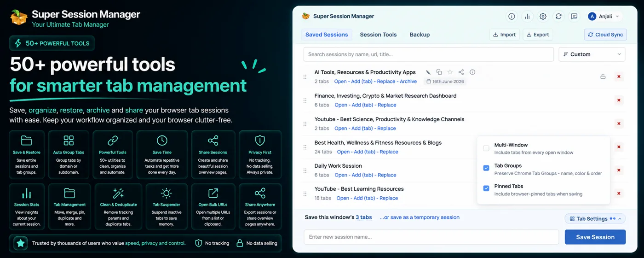Screen dimensions: 644x258
Task: Collapse the Tab Settings panel
Action: 595,219
